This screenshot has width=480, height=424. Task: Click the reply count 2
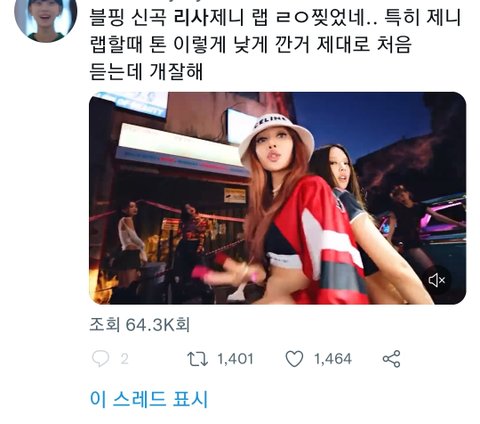coord(124,359)
